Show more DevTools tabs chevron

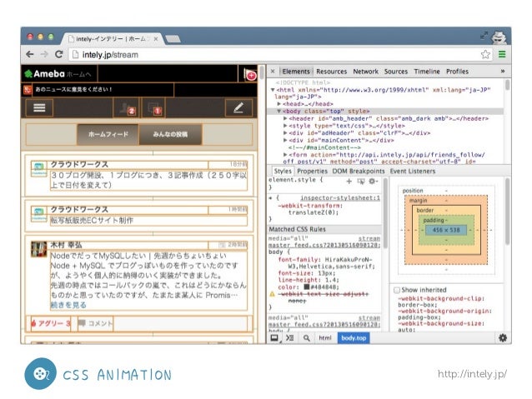503,71
